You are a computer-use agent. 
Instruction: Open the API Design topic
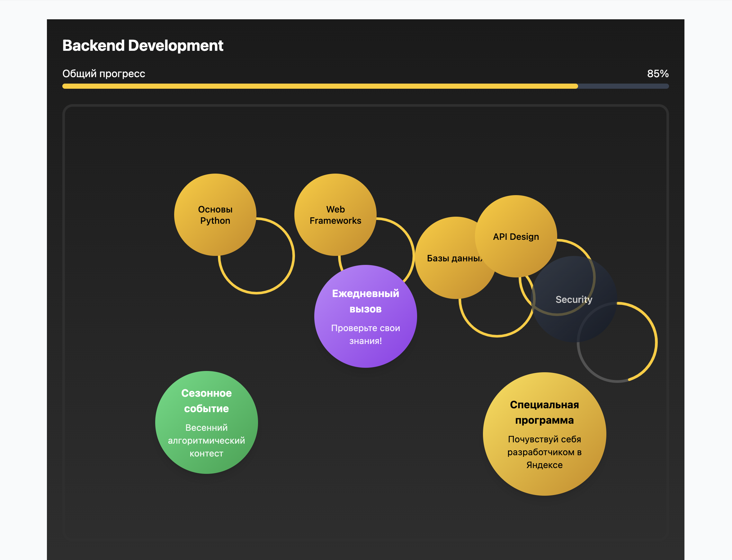515,236
